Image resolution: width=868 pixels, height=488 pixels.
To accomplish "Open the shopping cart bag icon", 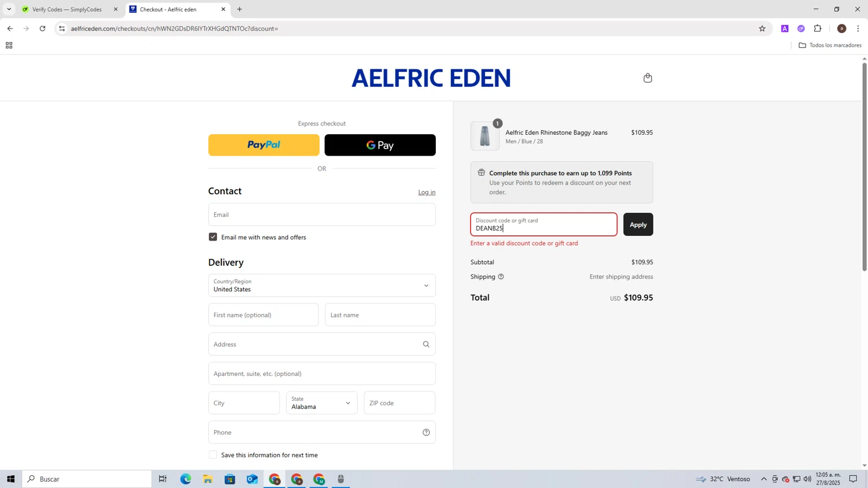I will click(x=648, y=78).
